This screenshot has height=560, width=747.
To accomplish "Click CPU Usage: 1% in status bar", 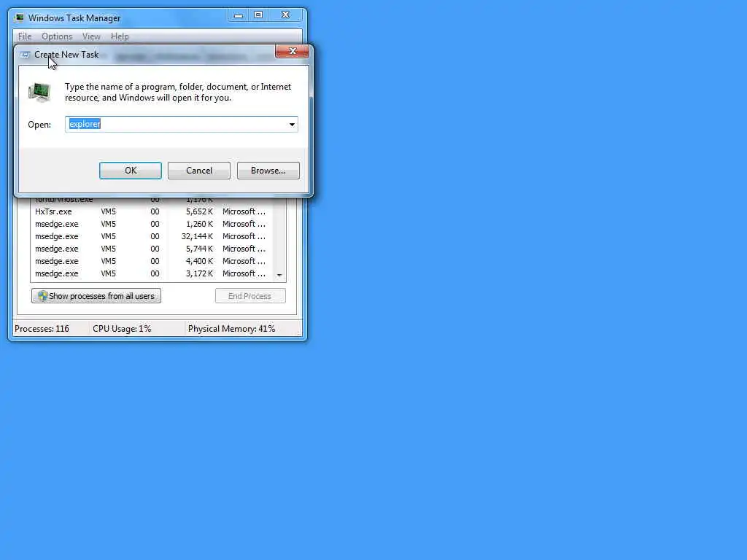I will click(122, 329).
